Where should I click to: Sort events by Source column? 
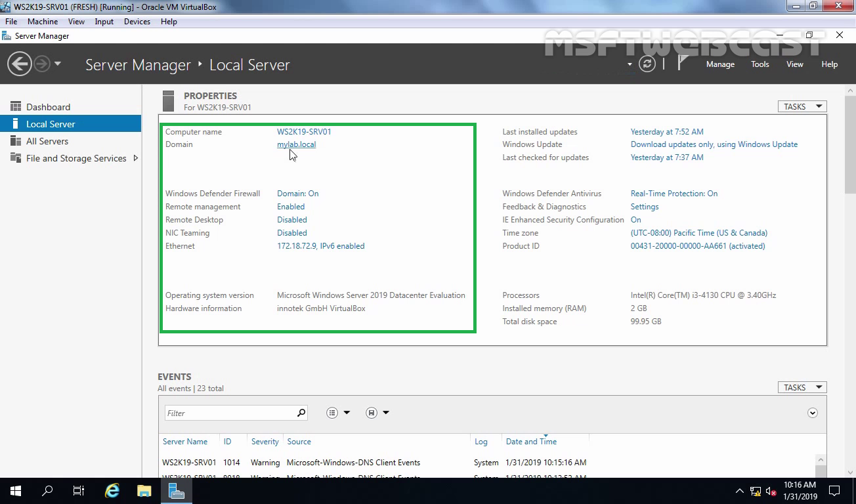299,442
